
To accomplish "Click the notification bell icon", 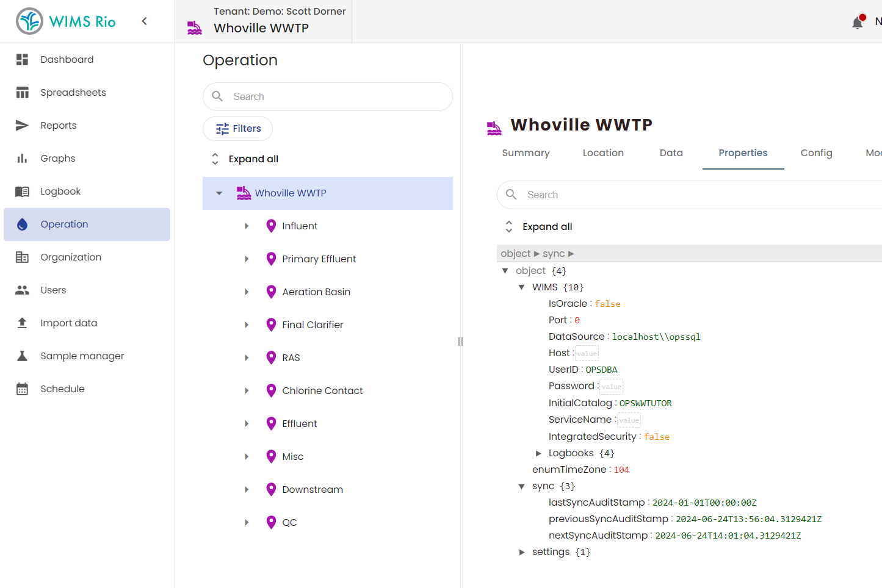I will coord(858,23).
